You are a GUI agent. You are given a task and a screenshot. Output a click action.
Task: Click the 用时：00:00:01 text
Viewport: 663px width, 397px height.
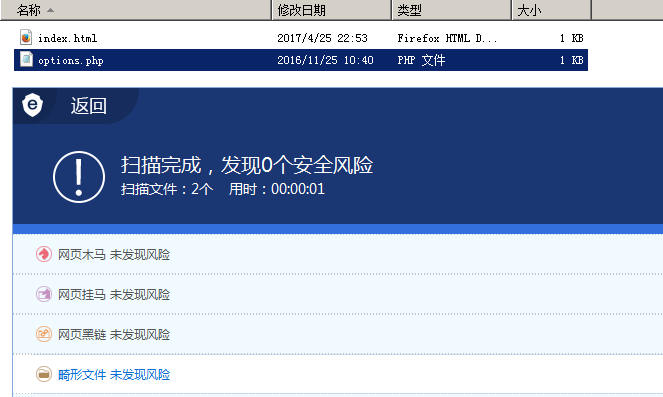(277, 189)
